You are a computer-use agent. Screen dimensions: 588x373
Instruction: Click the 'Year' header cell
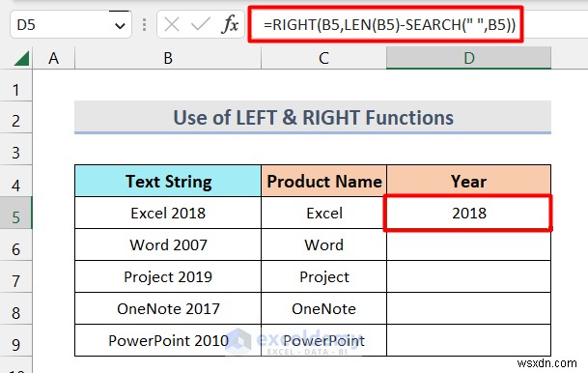pos(468,181)
